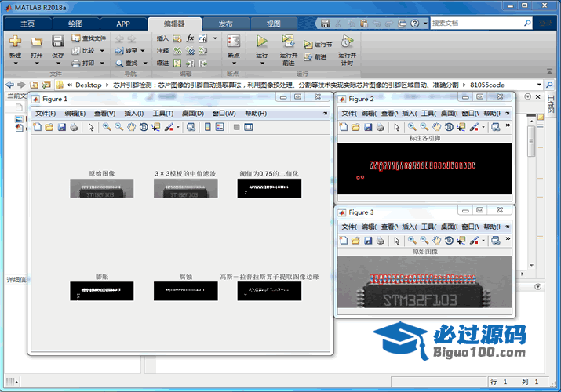Toggle Rotate 3D tool in Figure 1 toolbar
561x392 pixels.
pyautogui.click(x=144, y=127)
